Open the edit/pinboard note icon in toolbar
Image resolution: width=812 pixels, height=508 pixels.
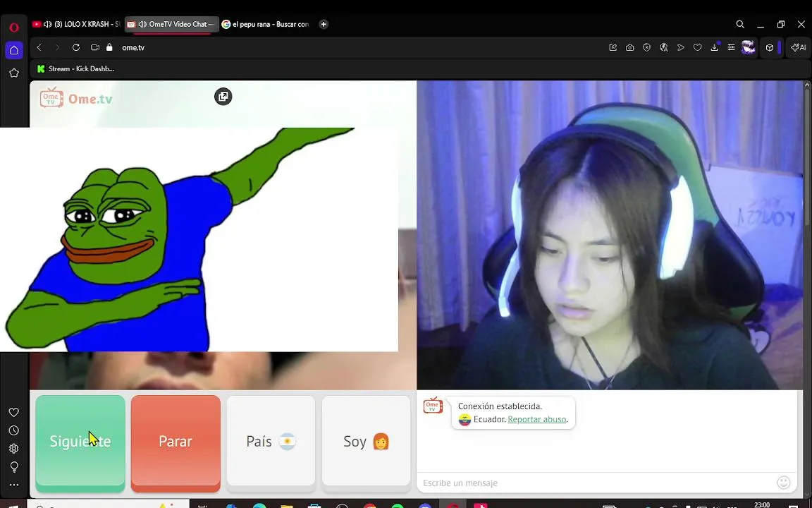click(613, 47)
